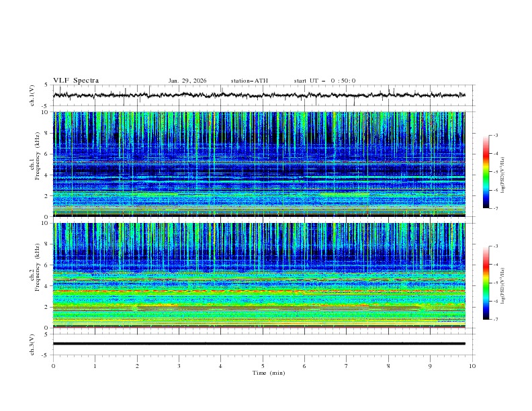
Task: Click "-4" on the ch.2 colorbar scale
Action: 495,265
